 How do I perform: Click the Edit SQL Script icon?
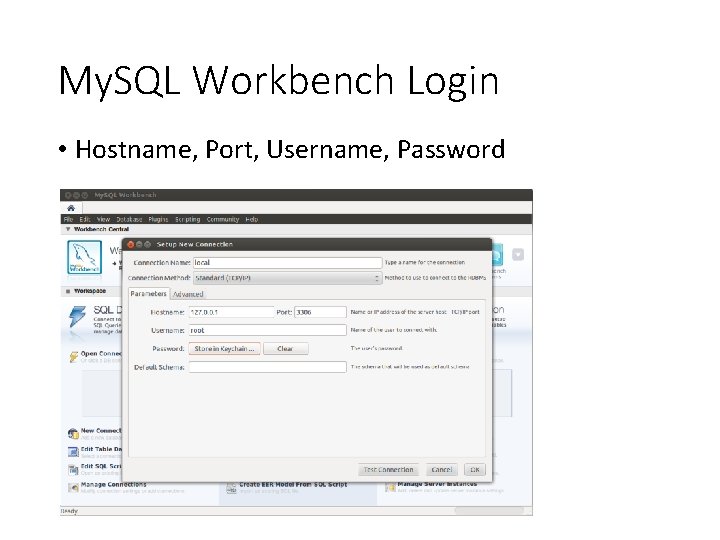coord(73,469)
